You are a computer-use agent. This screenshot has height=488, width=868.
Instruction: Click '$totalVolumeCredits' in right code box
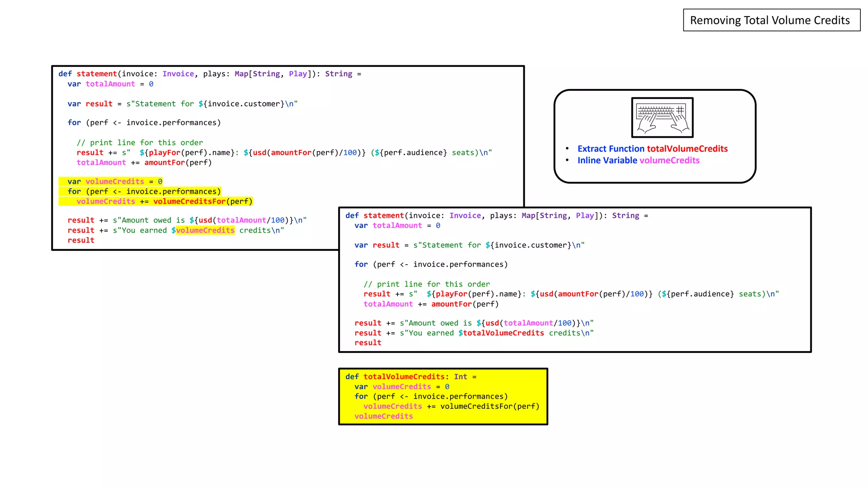pyautogui.click(x=501, y=333)
